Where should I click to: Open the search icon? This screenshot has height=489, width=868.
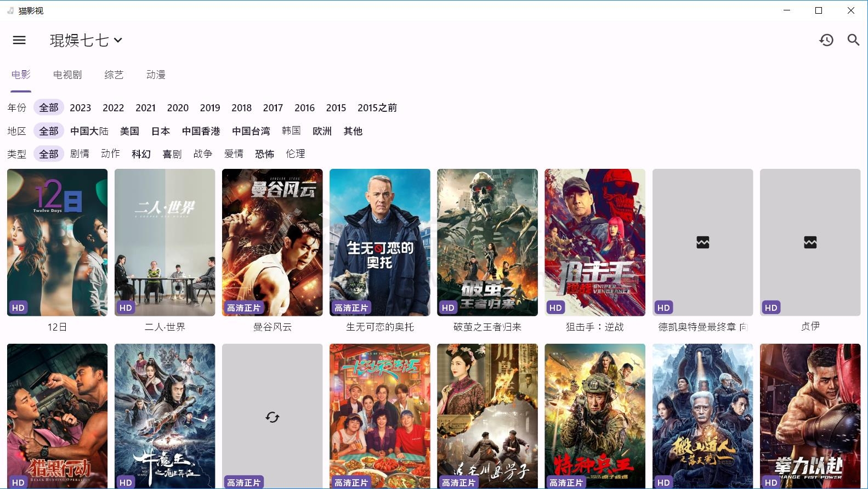[853, 40]
